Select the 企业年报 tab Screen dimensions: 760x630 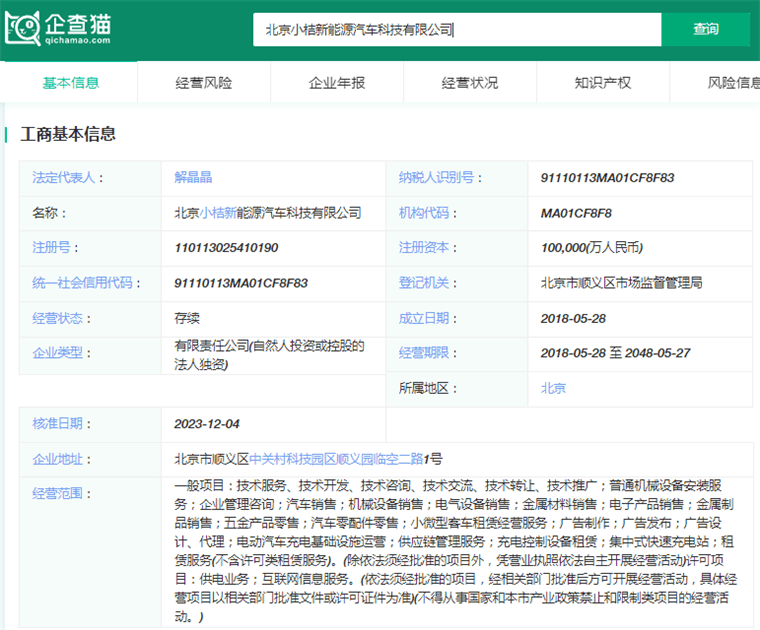[x=336, y=83]
